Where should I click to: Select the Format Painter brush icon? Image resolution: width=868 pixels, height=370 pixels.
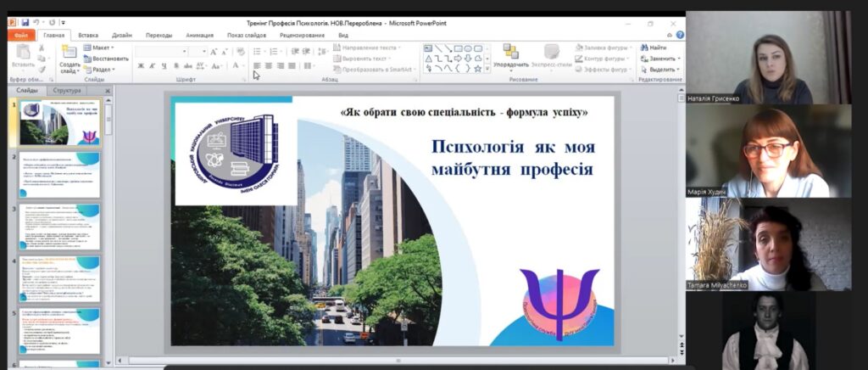tap(41, 70)
